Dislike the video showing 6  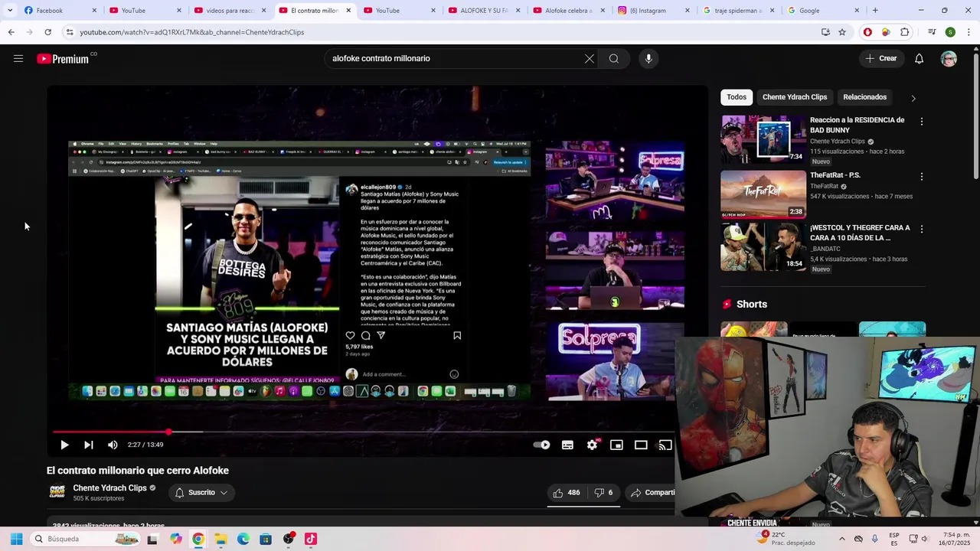(x=604, y=493)
